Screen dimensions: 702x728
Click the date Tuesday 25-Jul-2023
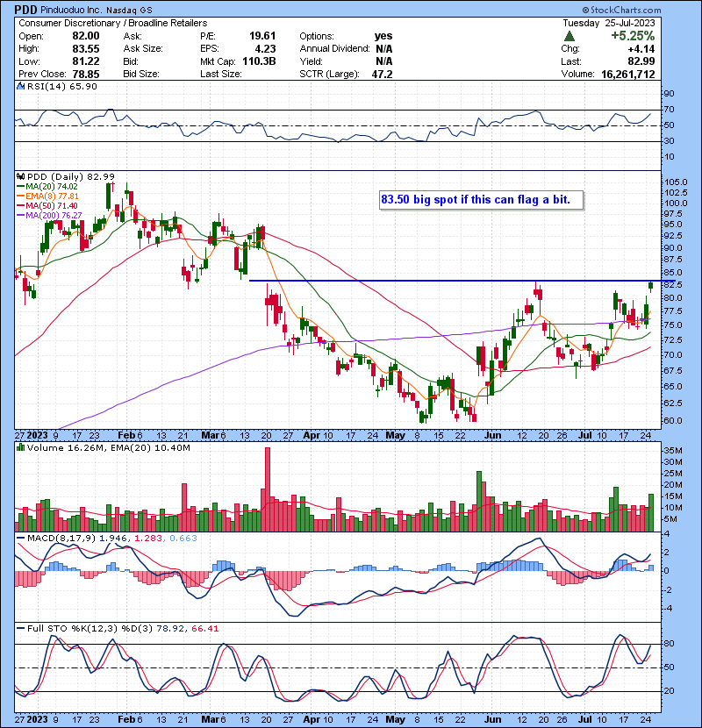(609, 23)
